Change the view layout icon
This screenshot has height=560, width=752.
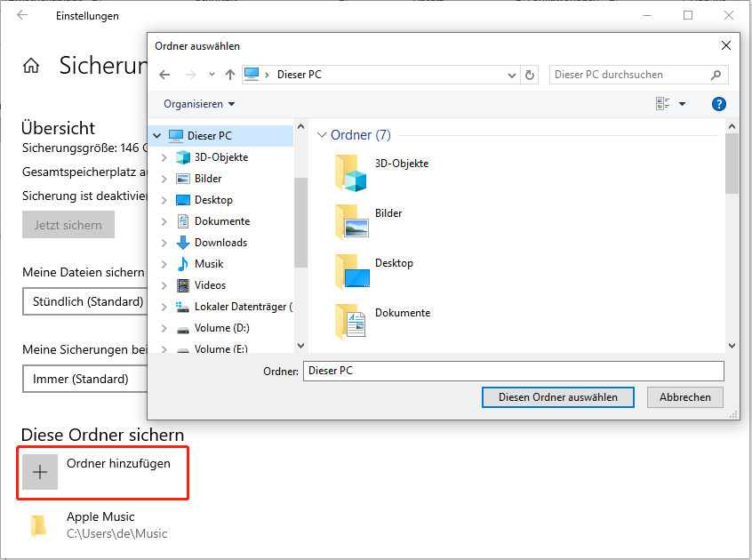pos(663,104)
